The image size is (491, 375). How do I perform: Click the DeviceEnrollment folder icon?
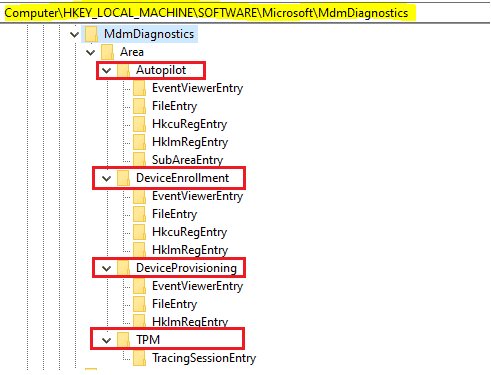(123, 178)
